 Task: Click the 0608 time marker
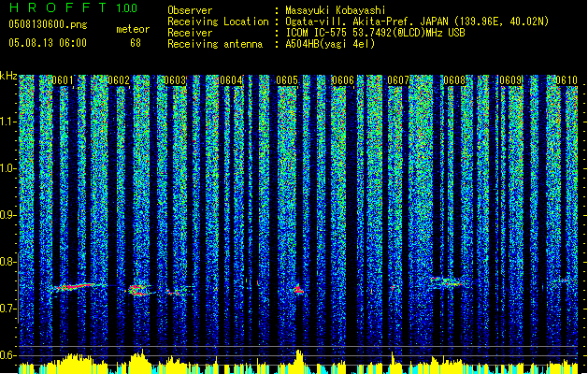[454, 80]
